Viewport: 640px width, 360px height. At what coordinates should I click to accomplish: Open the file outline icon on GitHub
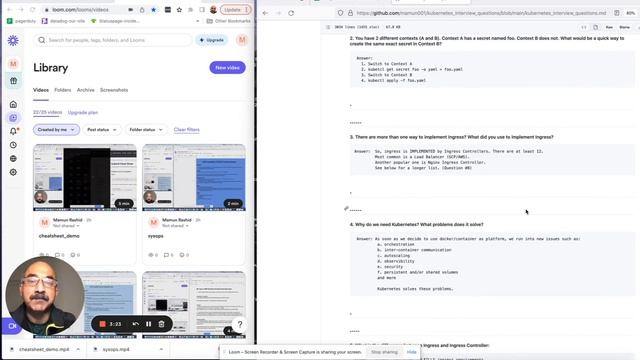pos(328,27)
